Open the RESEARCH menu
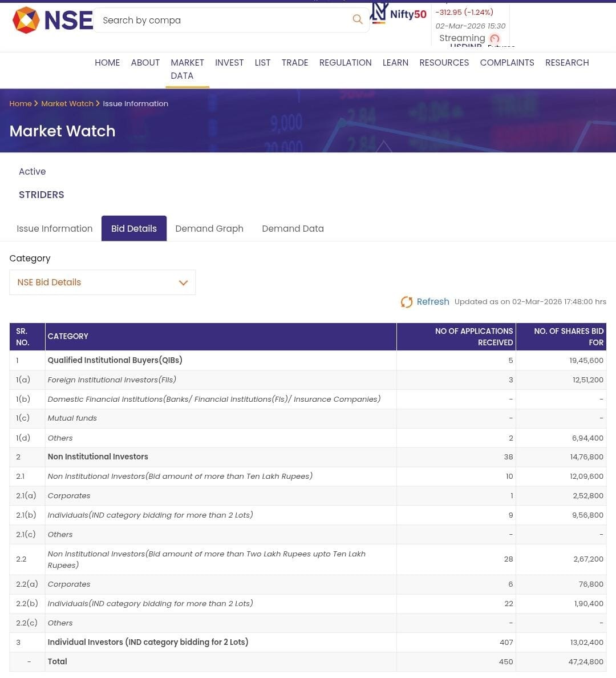Image resolution: width=616 pixels, height=678 pixels. tap(567, 63)
